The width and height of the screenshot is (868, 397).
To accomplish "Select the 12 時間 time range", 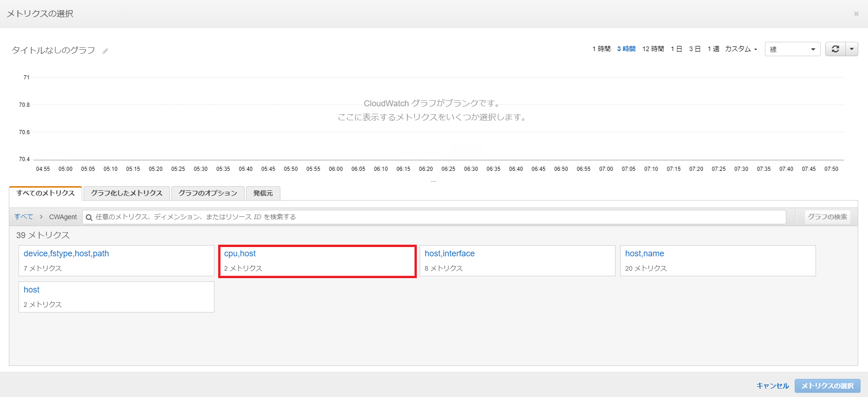I will coord(653,49).
